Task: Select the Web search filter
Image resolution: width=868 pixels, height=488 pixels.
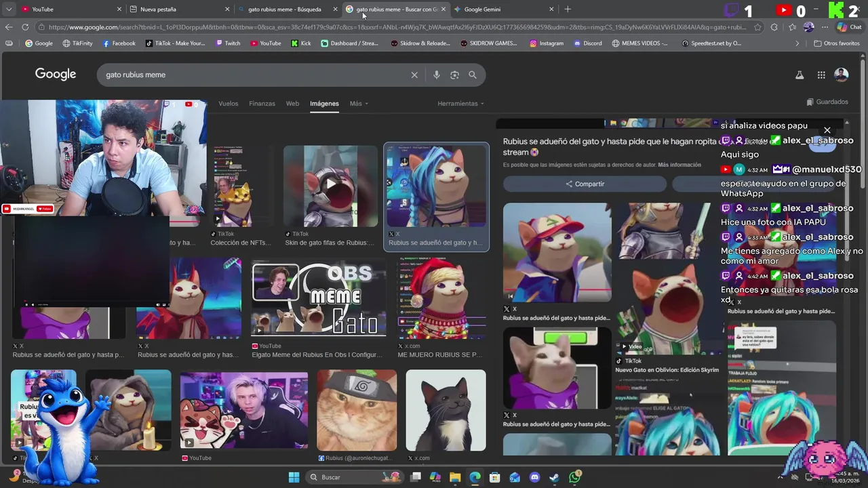Action: tap(292, 104)
